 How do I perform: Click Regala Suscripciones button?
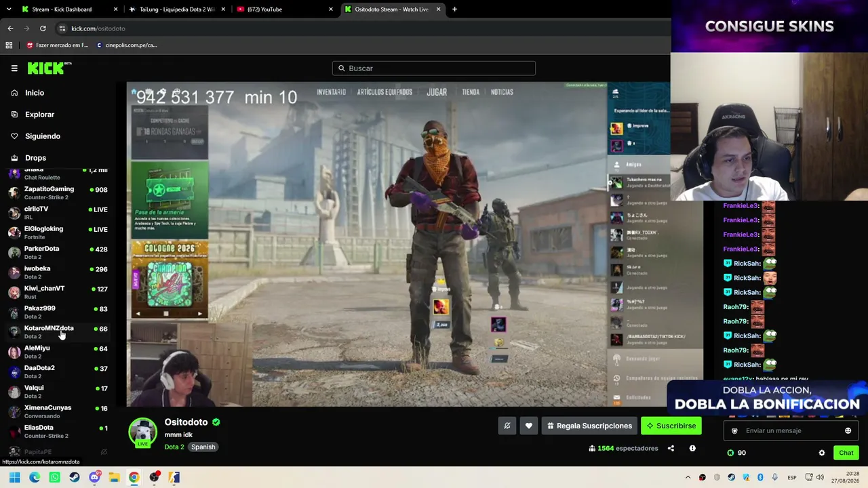(590, 426)
